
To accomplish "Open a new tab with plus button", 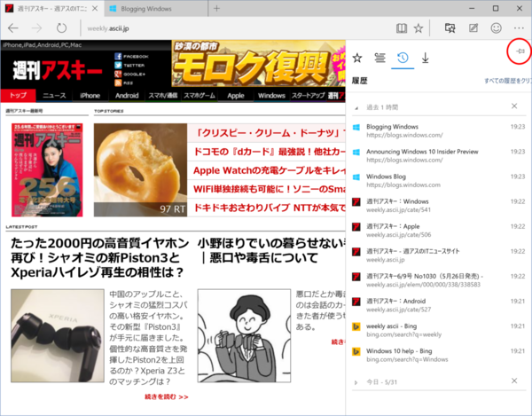I will [x=216, y=9].
